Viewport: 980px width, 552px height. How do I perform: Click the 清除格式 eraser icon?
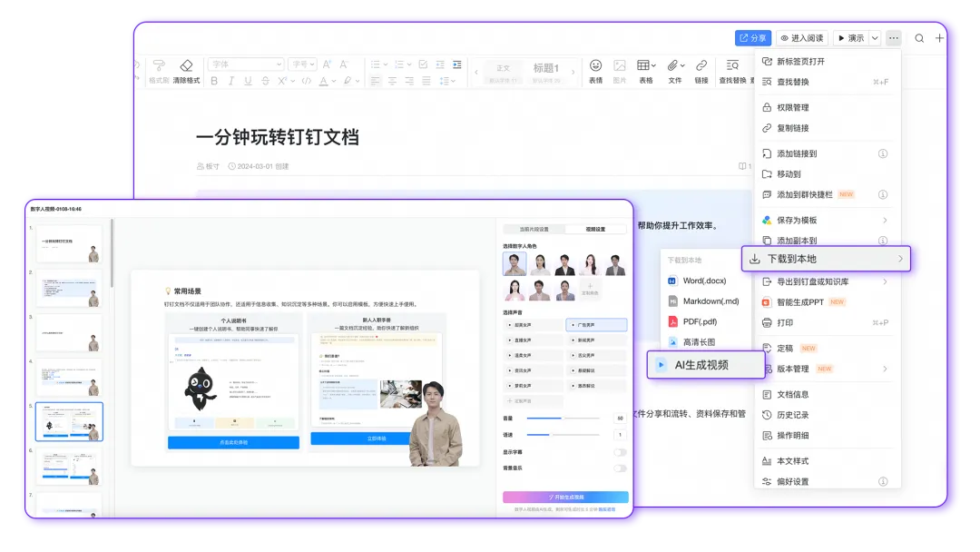pos(186,65)
